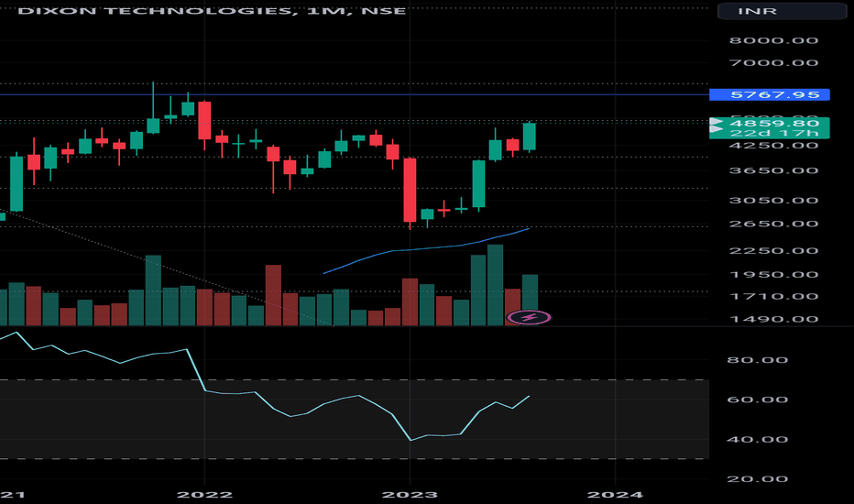The width and height of the screenshot is (854, 504).
Task: Open the INR currency selector
Action: [782, 11]
